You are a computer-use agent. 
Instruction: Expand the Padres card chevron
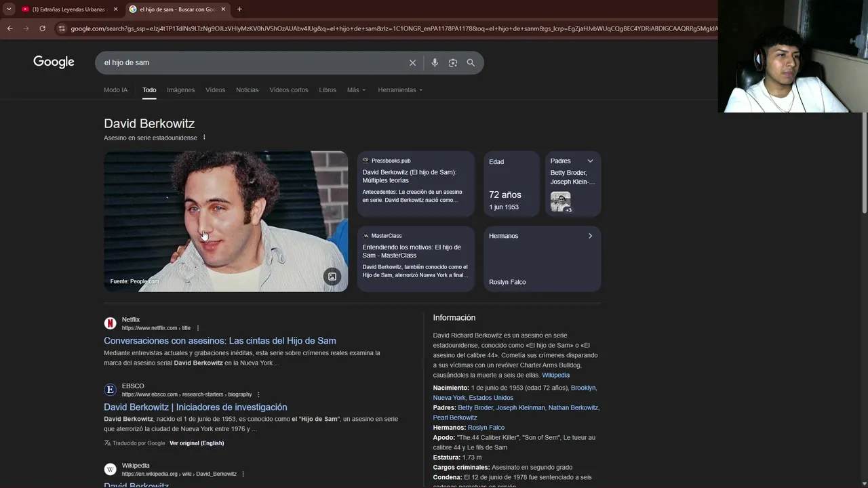click(x=590, y=161)
